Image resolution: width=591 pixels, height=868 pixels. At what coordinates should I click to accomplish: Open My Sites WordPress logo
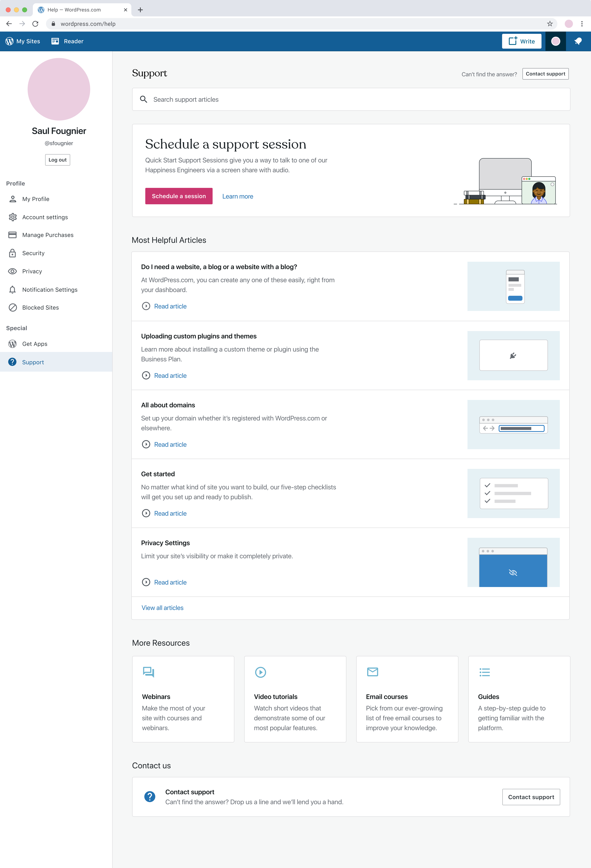click(10, 41)
